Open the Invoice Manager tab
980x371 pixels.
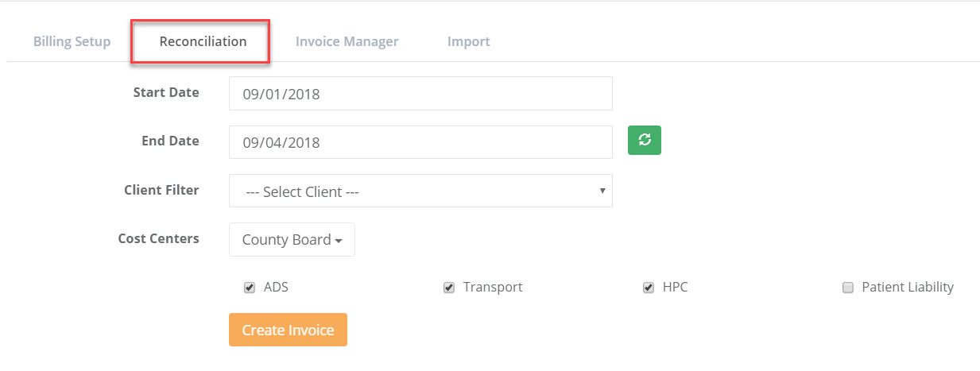[x=347, y=41]
